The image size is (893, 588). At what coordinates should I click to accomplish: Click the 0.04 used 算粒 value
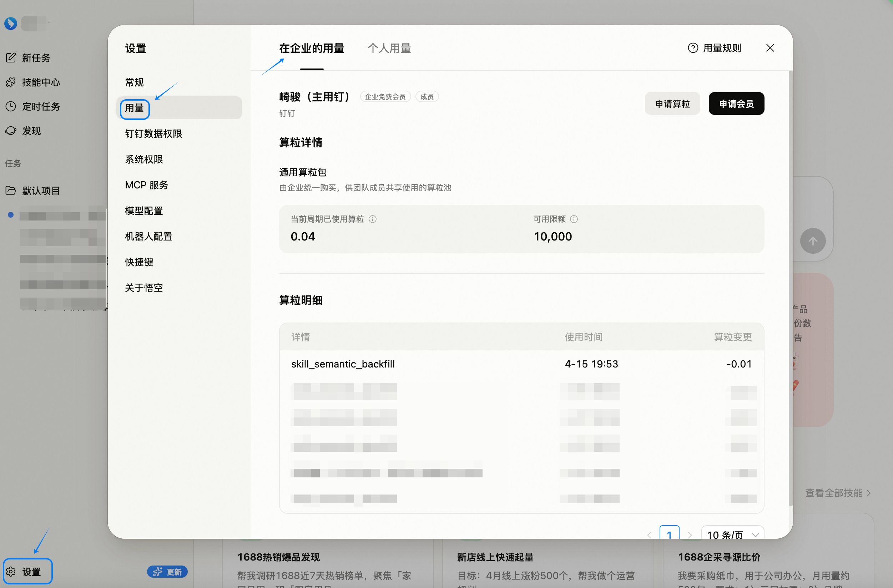[x=303, y=236]
